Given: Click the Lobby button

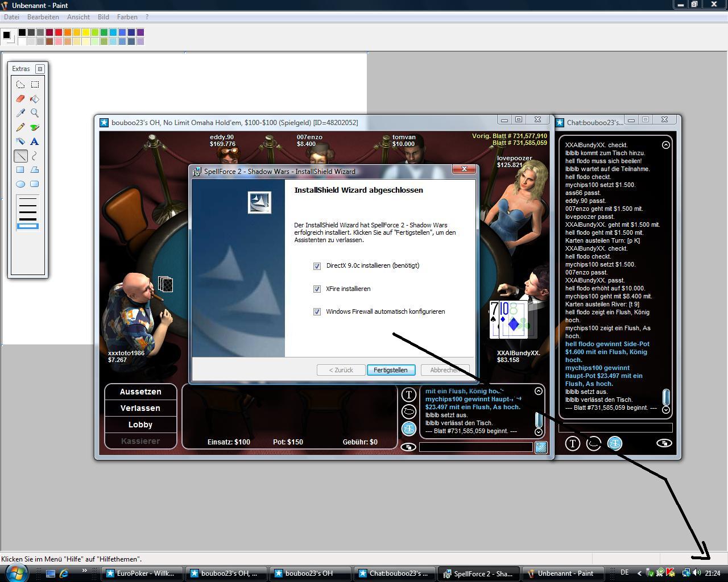Looking at the screenshot, I should [x=140, y=425].
